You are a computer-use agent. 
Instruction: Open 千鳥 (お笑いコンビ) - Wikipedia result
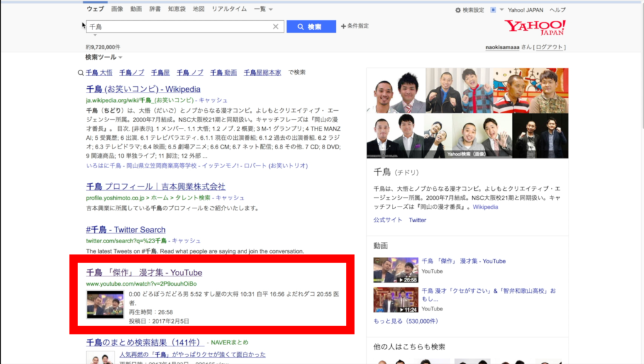(x=143, y=89)
